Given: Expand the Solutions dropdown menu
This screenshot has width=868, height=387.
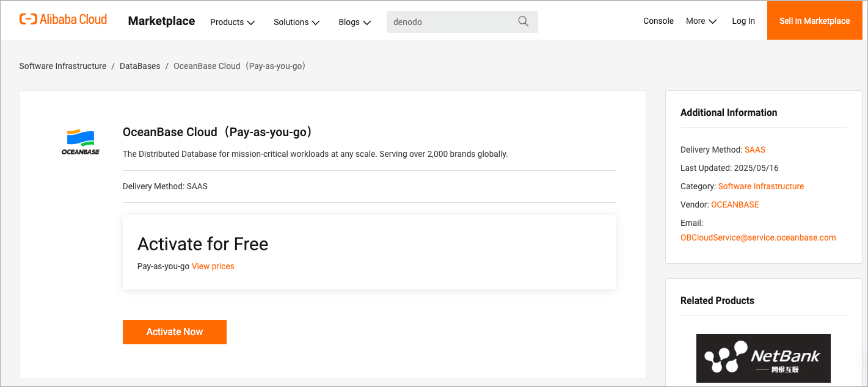Looking at the screenshot, I should coord(296,22).
